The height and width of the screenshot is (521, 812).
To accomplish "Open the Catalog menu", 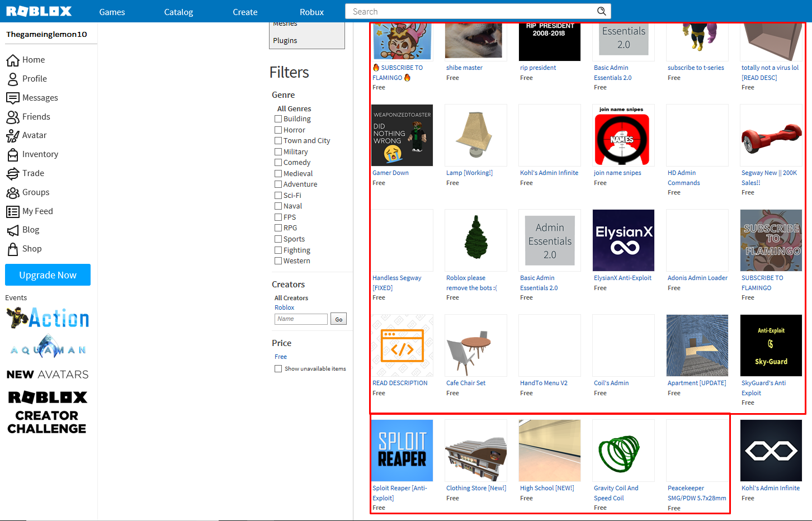I will click(x=178, y=12).
